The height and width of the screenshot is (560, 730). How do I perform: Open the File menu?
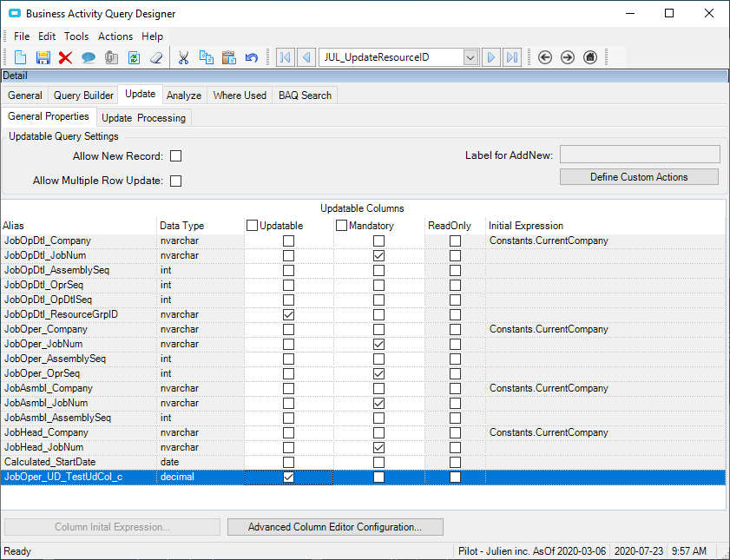22,36
